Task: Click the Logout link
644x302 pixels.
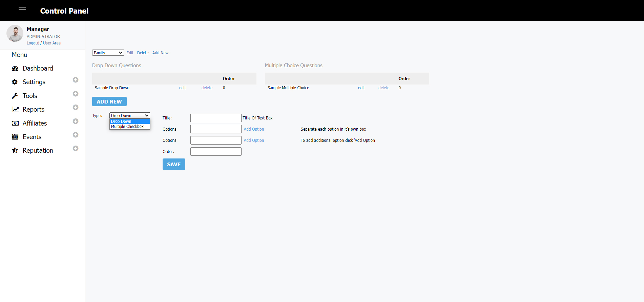Action: 33,43
